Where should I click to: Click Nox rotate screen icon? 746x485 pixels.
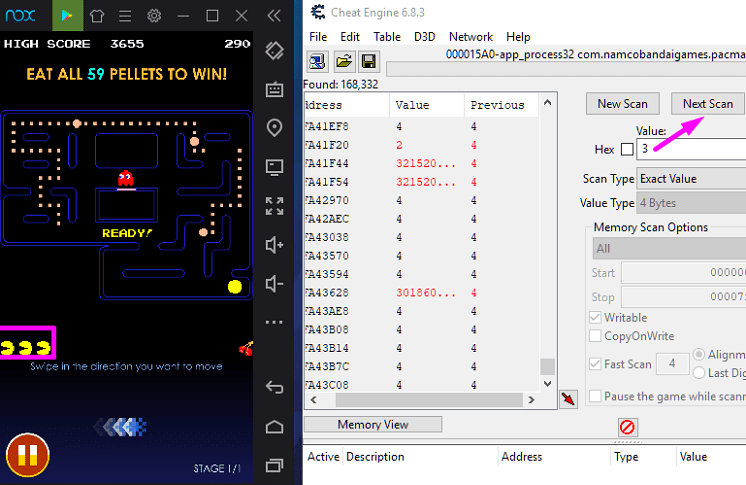tap(275, 50)
